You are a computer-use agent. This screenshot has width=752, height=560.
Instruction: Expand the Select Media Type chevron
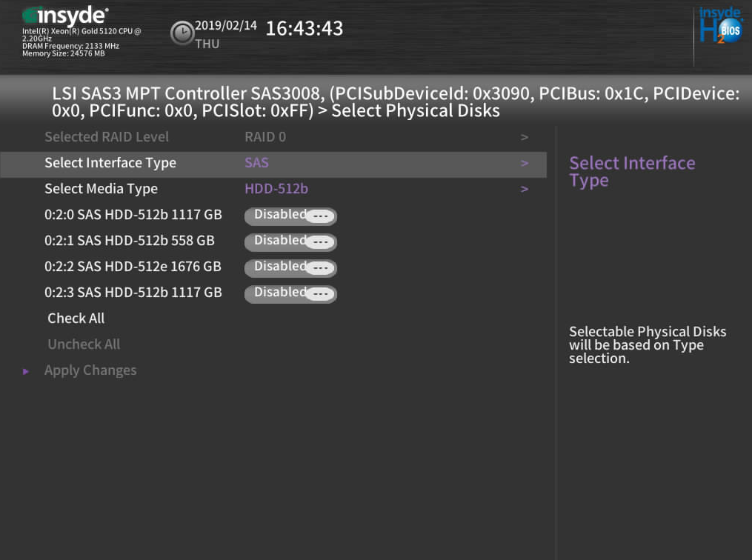[x=525, y=190]
